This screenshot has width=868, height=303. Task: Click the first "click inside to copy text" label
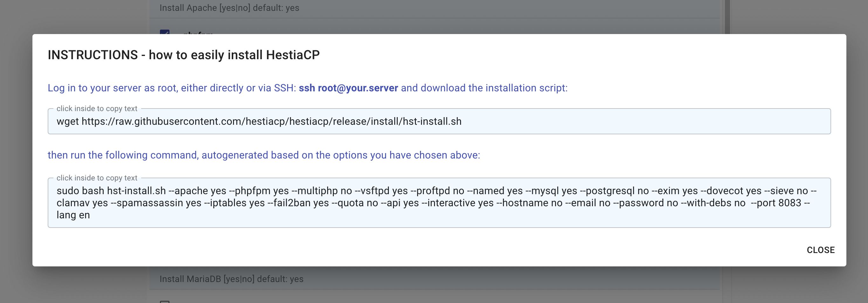97,109
